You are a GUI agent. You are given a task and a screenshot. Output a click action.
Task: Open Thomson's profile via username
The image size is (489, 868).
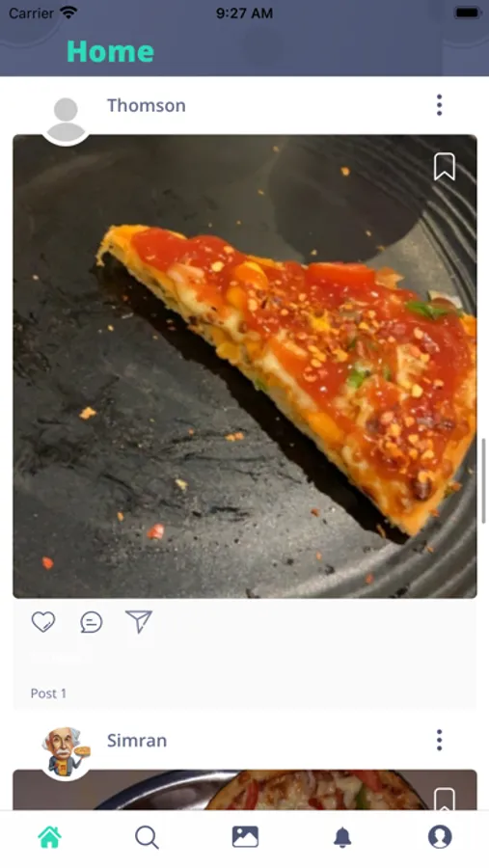tap(147, 105)
